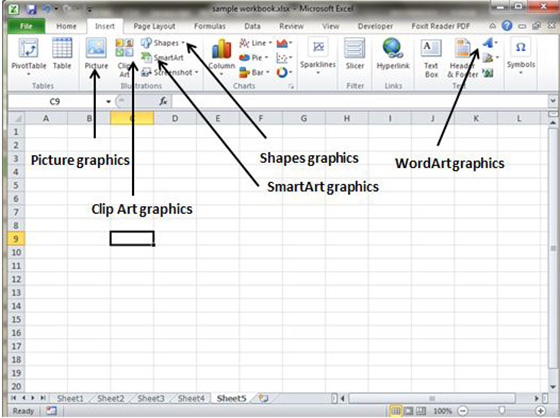Minimize the ribbon with caret icon
Viewport: 560px width, 418px height.
pos(492,26)
